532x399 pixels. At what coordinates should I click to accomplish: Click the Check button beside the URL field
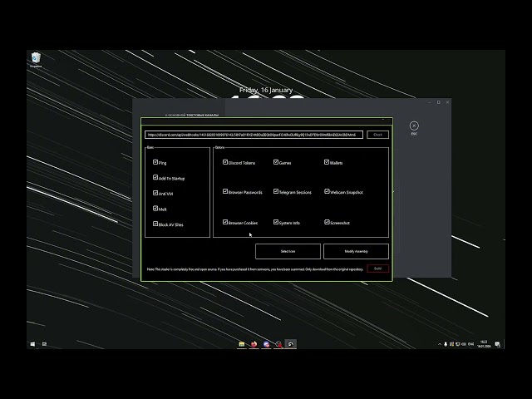tap(377, 135)
